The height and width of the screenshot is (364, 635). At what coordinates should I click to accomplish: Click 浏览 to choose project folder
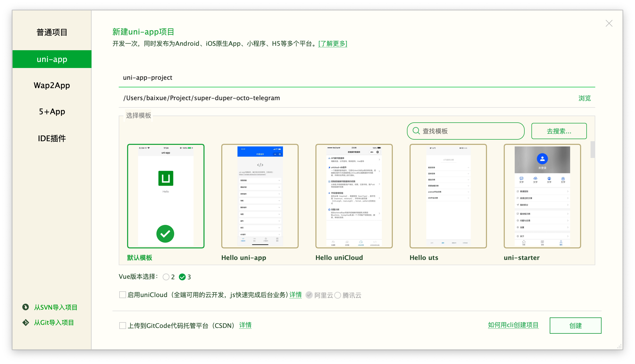click(584, 98)
